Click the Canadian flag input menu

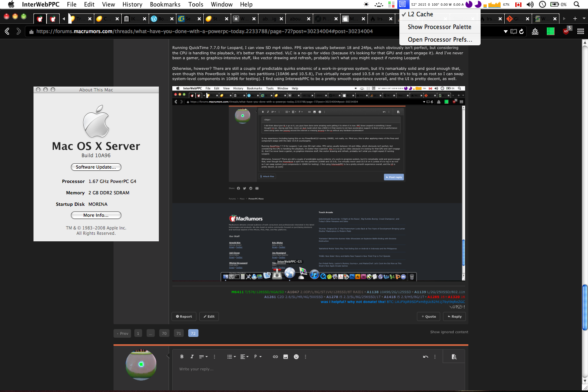point(519,4)
